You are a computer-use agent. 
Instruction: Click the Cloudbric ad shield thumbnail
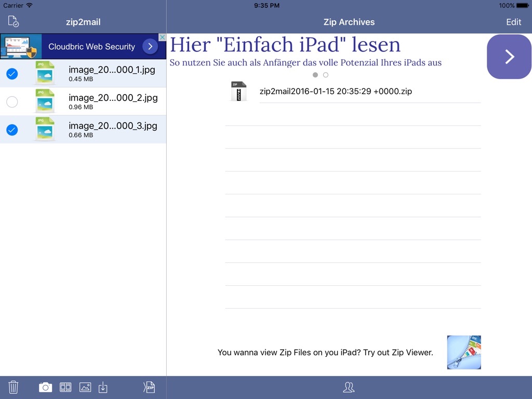[x=21, y=46]
